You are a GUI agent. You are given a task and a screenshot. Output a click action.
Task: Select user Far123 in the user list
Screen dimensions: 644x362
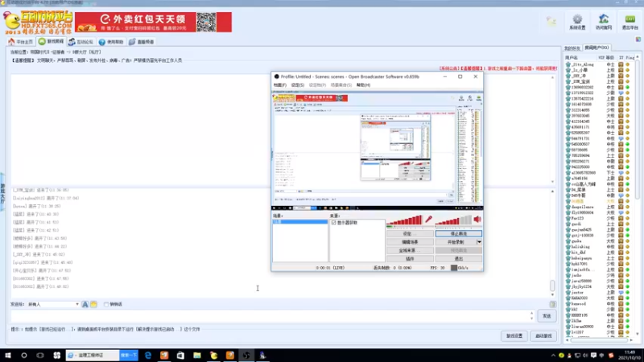point(577,218)
